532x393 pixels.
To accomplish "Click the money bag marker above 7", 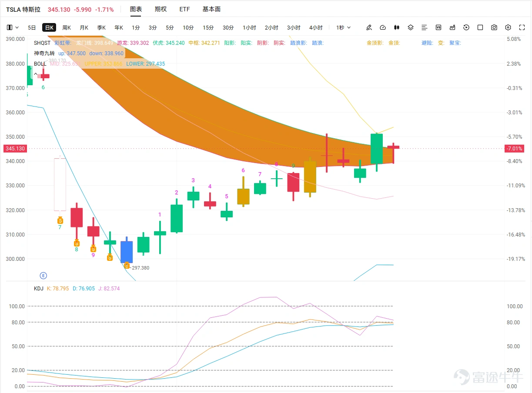I will point(60,220).
